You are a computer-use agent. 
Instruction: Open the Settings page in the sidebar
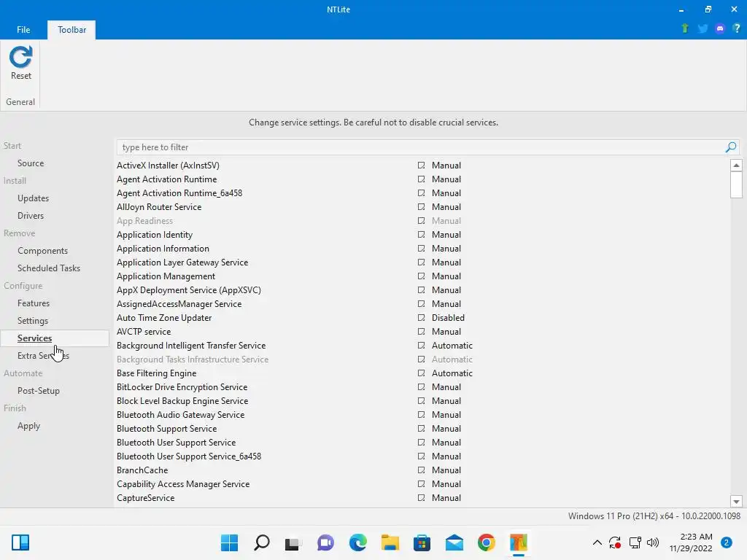[x=32, y=321]
